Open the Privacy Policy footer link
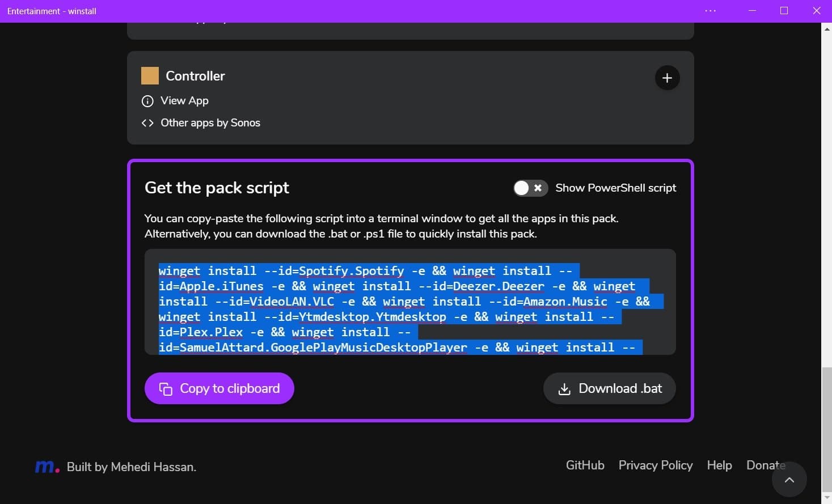Viewport: 832px width, 504px height. point(655,465)
